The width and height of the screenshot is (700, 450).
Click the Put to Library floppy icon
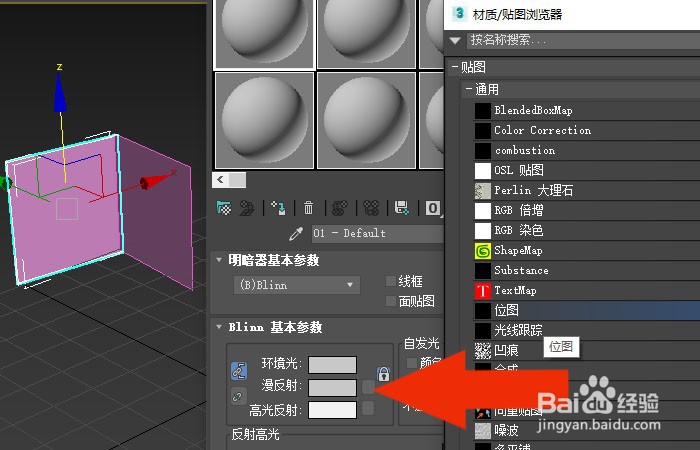coord(402,208)
